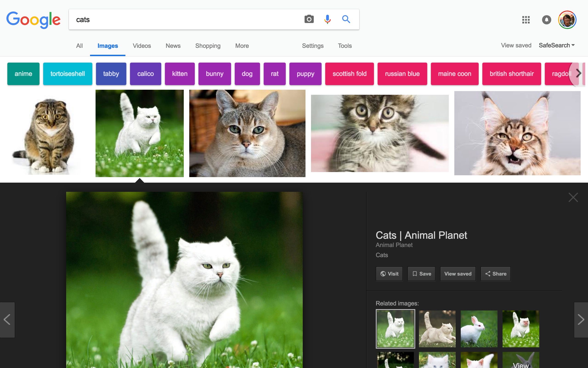This screenshot has height=368, width=588.
Task: Switch to the Shopping tab
Action: (x=208, y=46)
